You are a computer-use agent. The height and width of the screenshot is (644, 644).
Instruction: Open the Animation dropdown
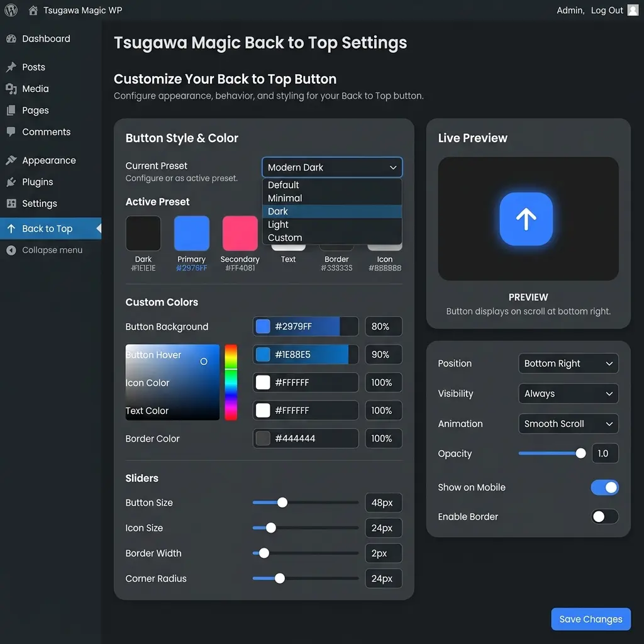569,423
